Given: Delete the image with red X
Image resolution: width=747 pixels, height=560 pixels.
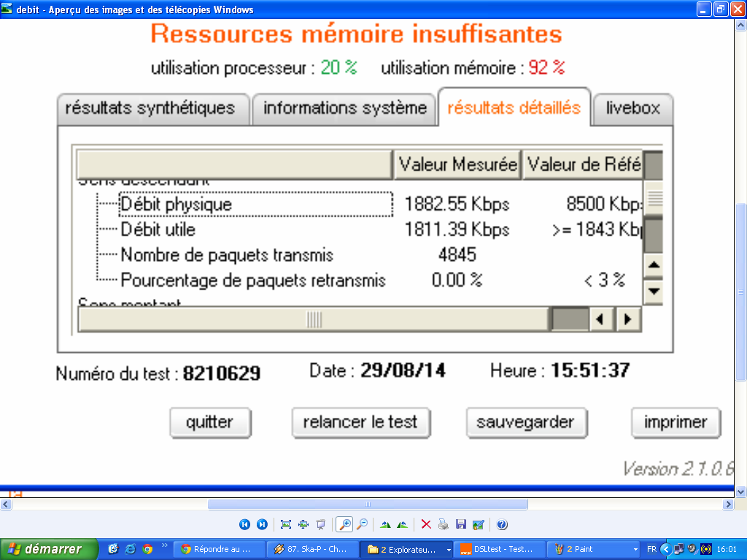Looking at the screenshot, I should [426, 524].
